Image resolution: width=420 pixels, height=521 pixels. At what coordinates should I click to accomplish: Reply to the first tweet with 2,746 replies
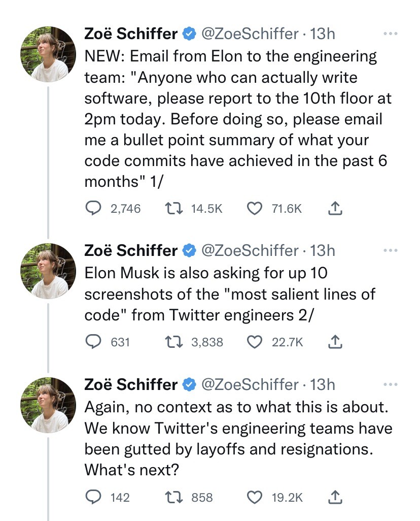[93, 208]
